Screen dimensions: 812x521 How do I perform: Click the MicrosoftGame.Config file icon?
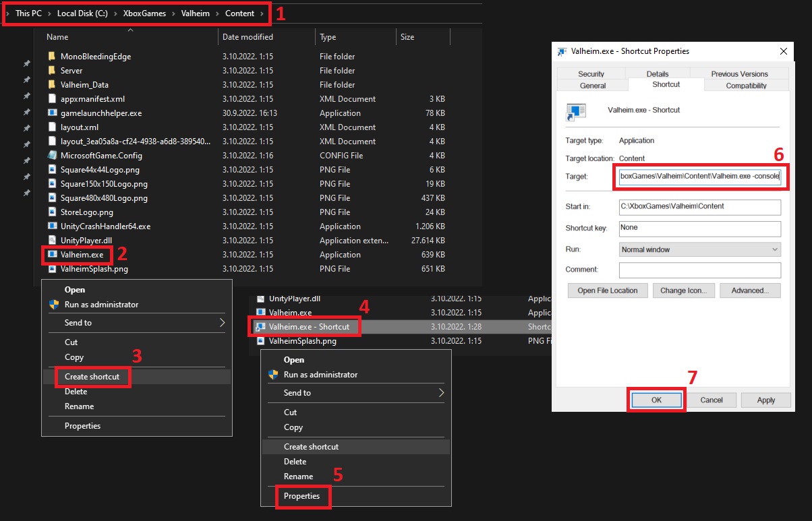(53, 156)
